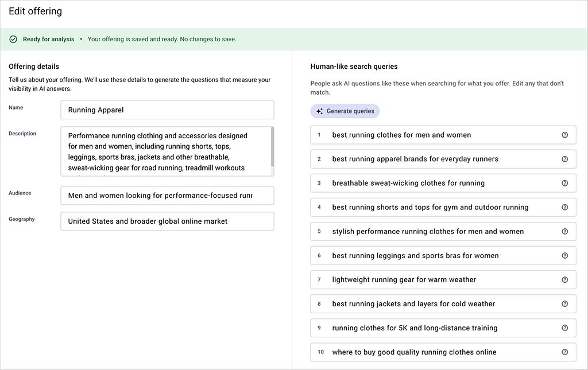Image resolution: width=588 pixels, height=370 pixels.
Task: Edit query 5 stylish performance running clothes
Action: click(443, 231)
